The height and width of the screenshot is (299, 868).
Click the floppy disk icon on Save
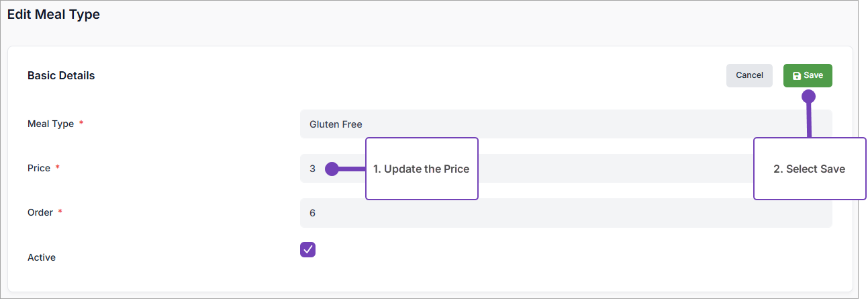click(797, 76)
